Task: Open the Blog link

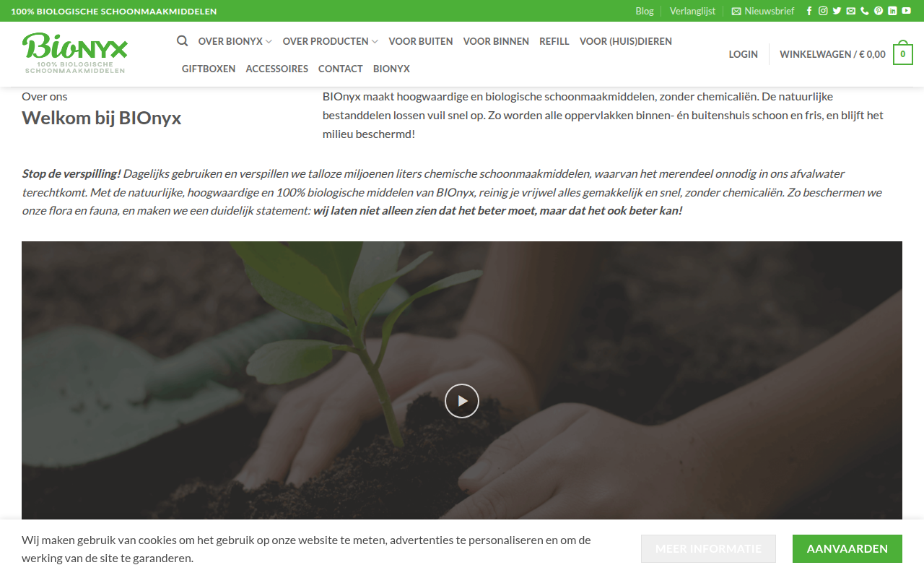Action: coord(645,11)
